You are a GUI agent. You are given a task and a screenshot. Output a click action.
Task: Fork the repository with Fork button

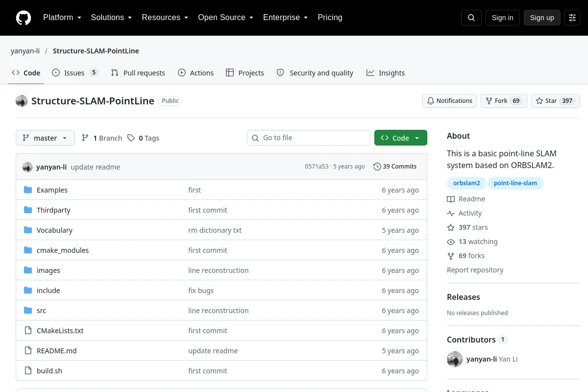(x=504, y=101)
